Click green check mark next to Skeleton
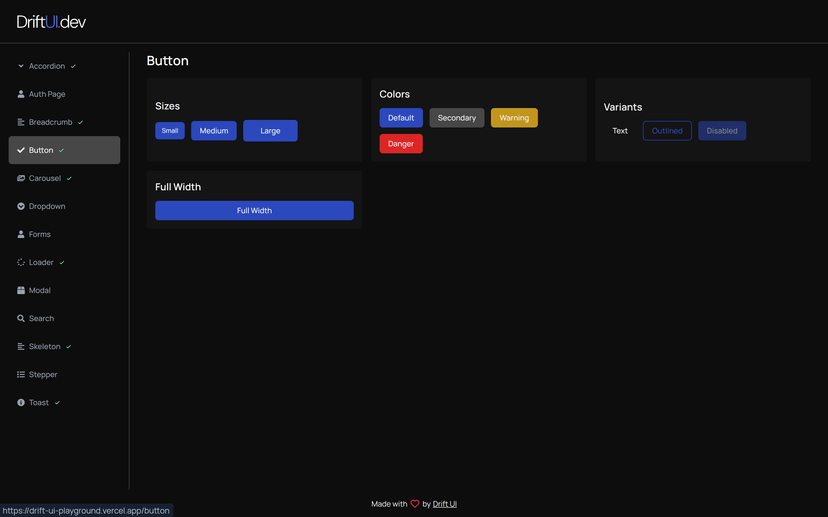Image resolution: width=828 pixels, height=517 pixels. click(x=69, y=346)
